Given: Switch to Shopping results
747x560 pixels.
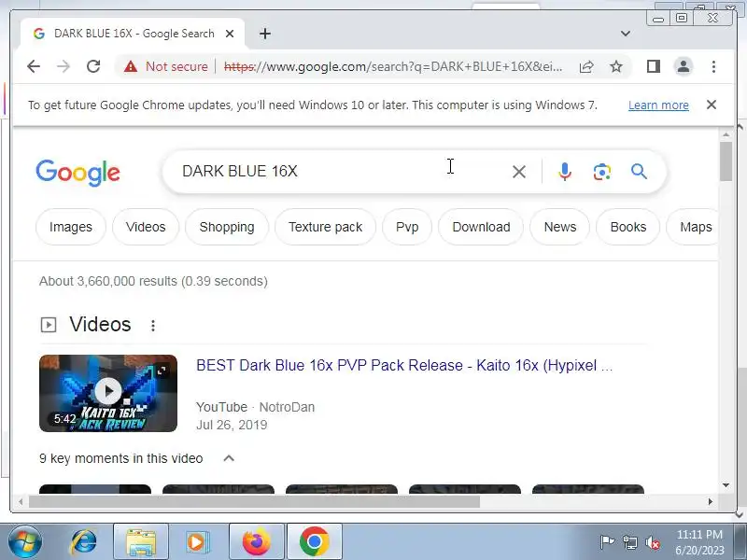Looking at the screenshot, I should pyautogui.click(x=227, y=227).
